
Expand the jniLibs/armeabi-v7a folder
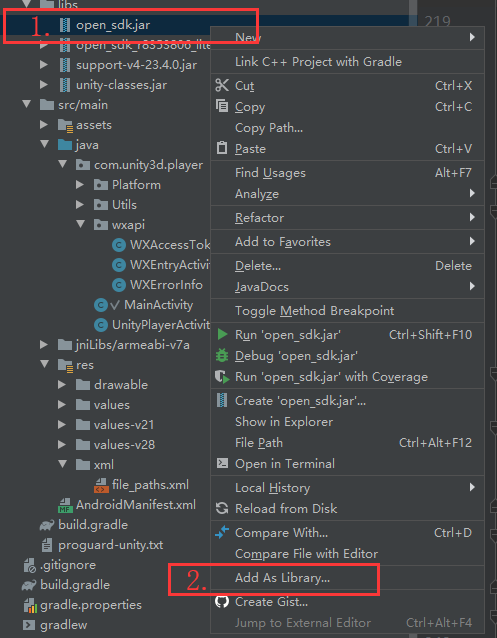44,345
